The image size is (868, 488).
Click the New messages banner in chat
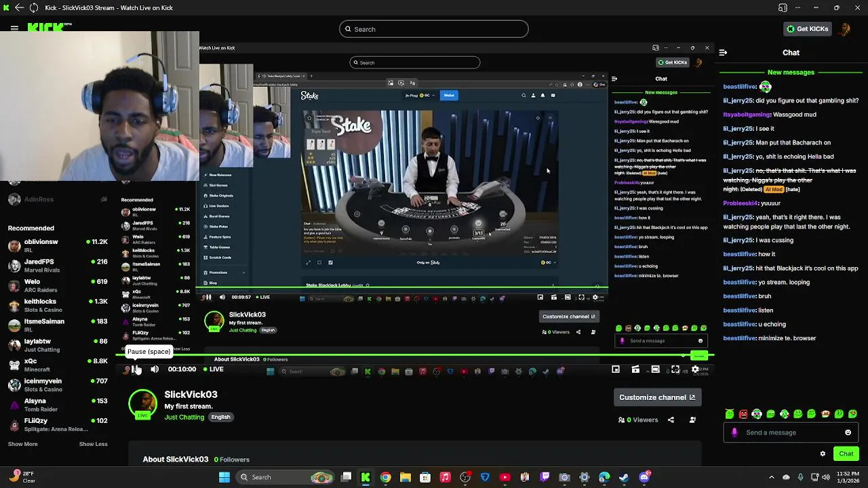click(x=791, y=72)
